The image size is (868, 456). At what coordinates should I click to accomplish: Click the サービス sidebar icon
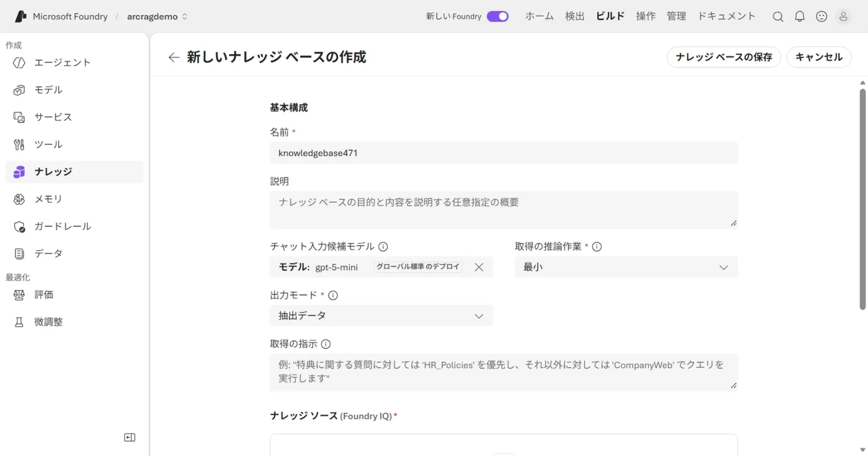(x=19, y=117)
